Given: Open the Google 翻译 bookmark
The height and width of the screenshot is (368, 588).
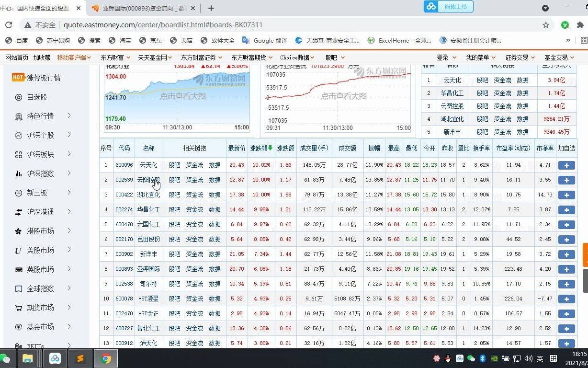Looking at the screenshot, I should pos(265,41).
